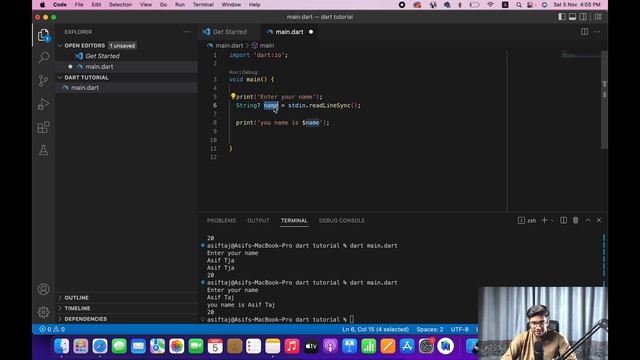The image size is (640, 360).
Task: Click main.dart in the breadcrumb
Action: (x=229, y=45)
